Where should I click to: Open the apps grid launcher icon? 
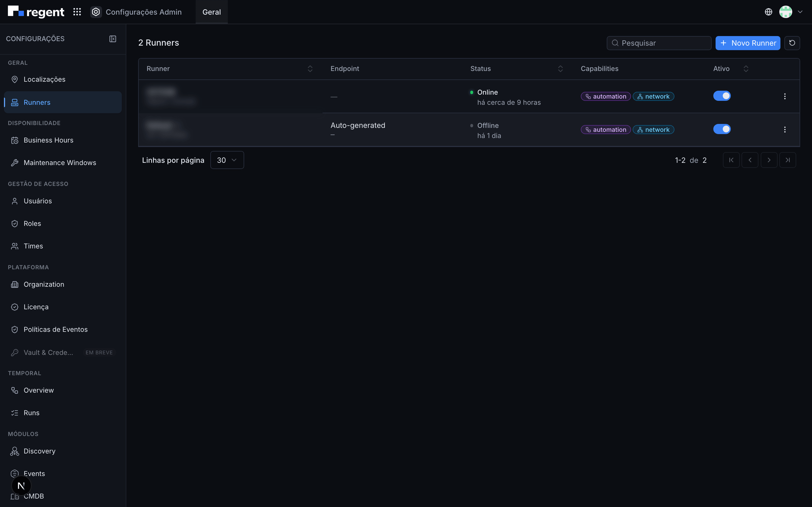pyautogui.click(x=77, y=12)
